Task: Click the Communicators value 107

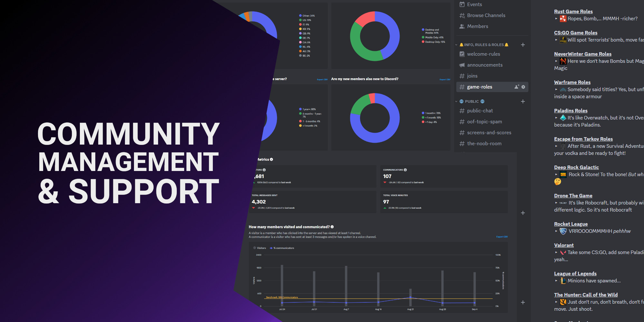Action: pos(387,176)
